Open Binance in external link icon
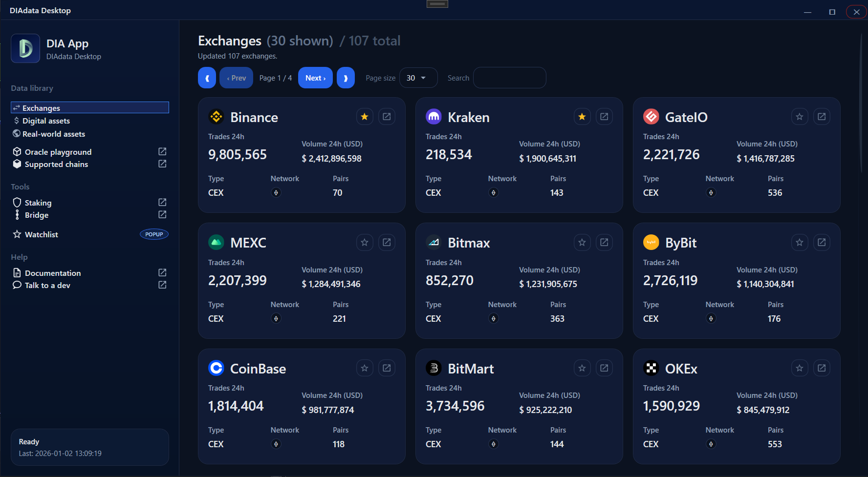The width and height of the screenshot is (868, 477). [387, 117]
